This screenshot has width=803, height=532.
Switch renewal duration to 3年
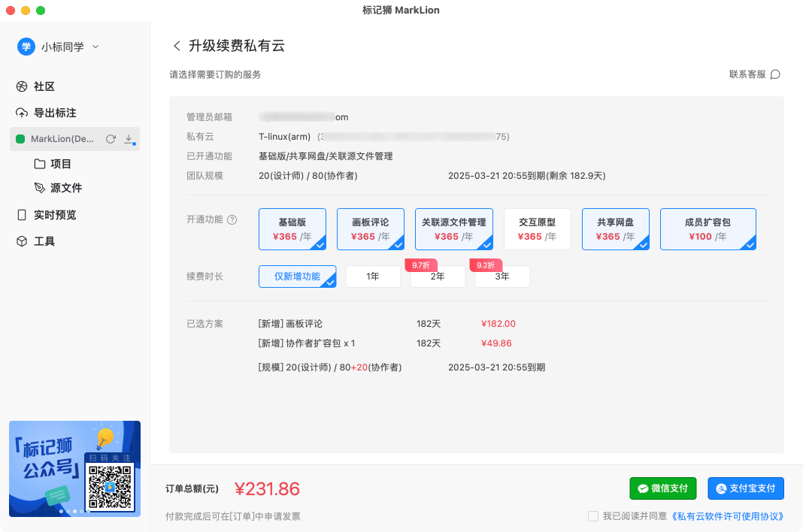click(x=502, y=277)
